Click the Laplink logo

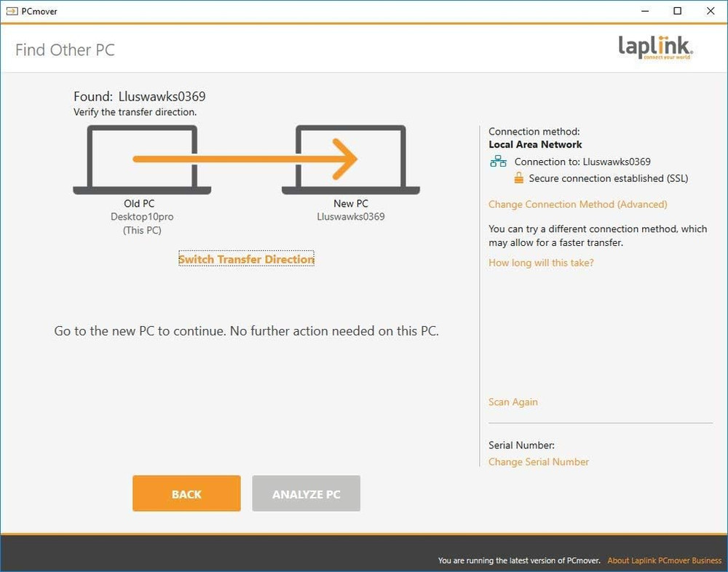[x=656, y=47]
